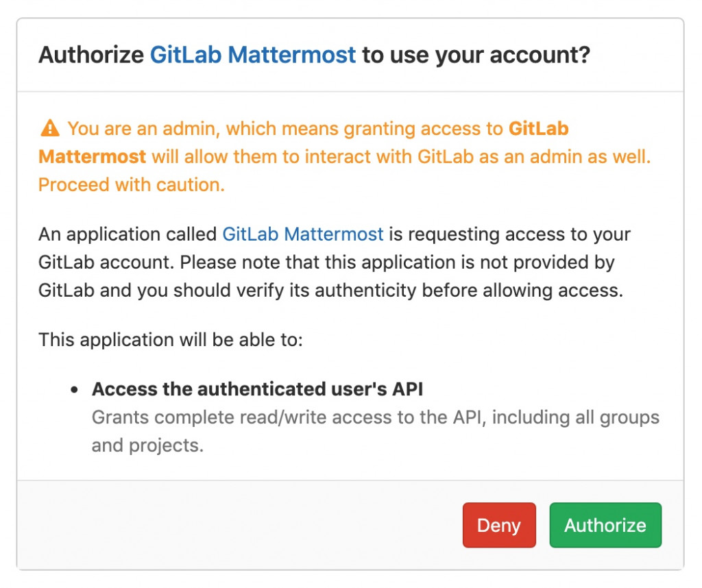
Task: Click 'This application will be able to:' text
Action: pos(171,340)
